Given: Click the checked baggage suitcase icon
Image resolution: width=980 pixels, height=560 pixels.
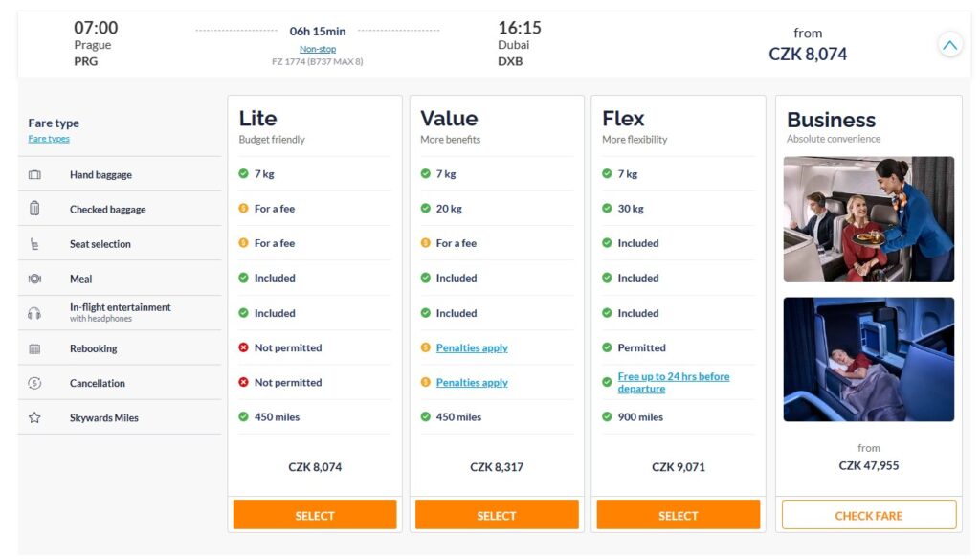Looking at the screenshot, I should point(34,209).
